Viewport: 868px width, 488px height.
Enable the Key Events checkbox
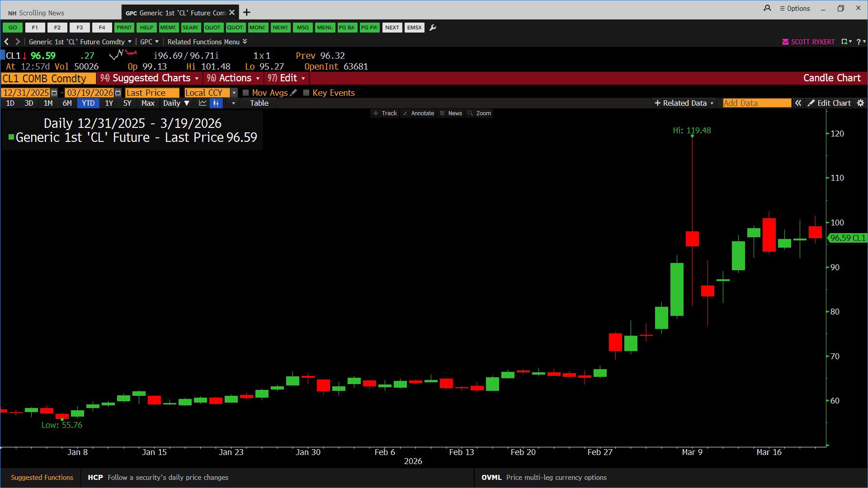[306, 93]
